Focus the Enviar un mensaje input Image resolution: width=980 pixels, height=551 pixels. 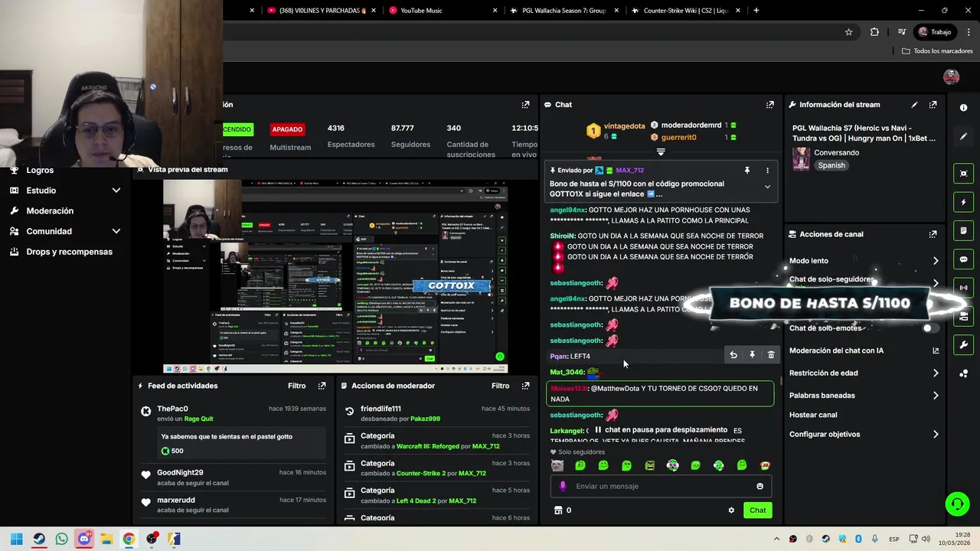[662, 486]
